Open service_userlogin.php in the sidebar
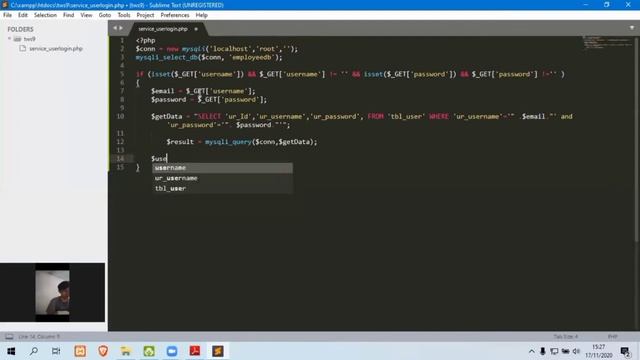640x360 pixels. coord(56,49)
